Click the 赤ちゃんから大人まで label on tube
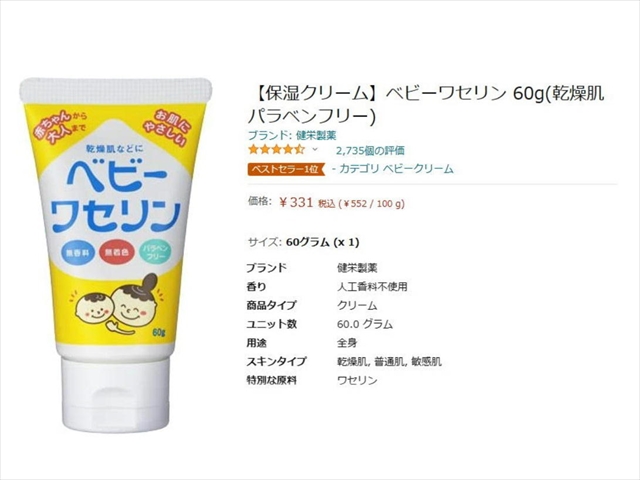The image size is (640, 480). pos(60,124)
